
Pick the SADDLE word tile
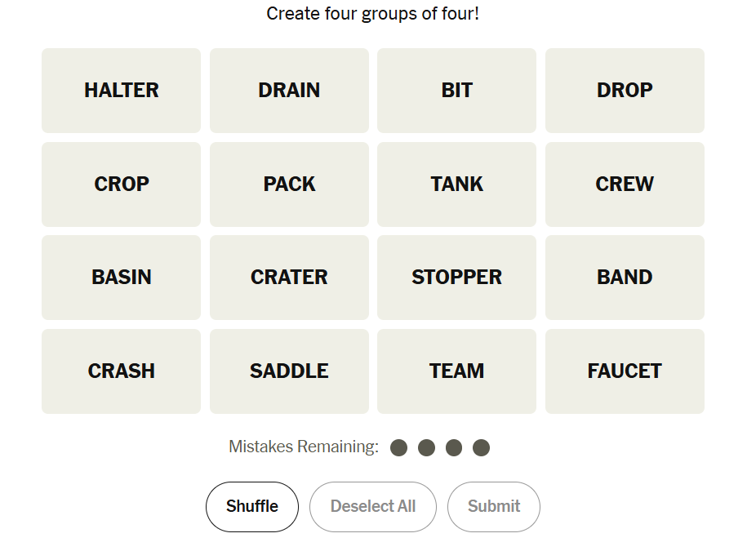289,371
